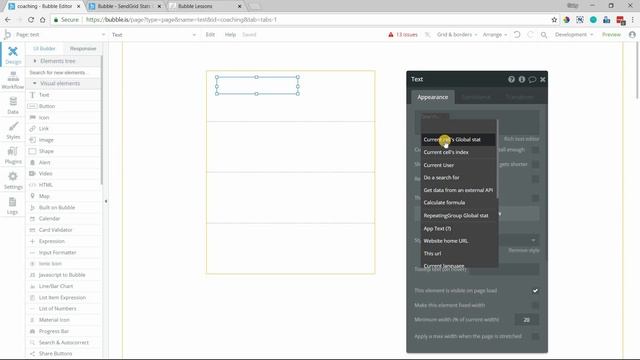
Task: Toggle 'Apply a max width' checkbox
Action: pos(535,336)
